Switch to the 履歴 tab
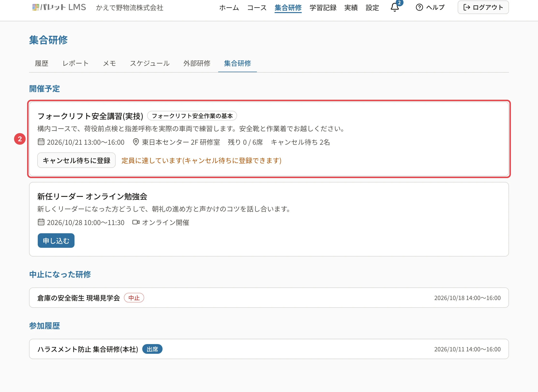 42,63
